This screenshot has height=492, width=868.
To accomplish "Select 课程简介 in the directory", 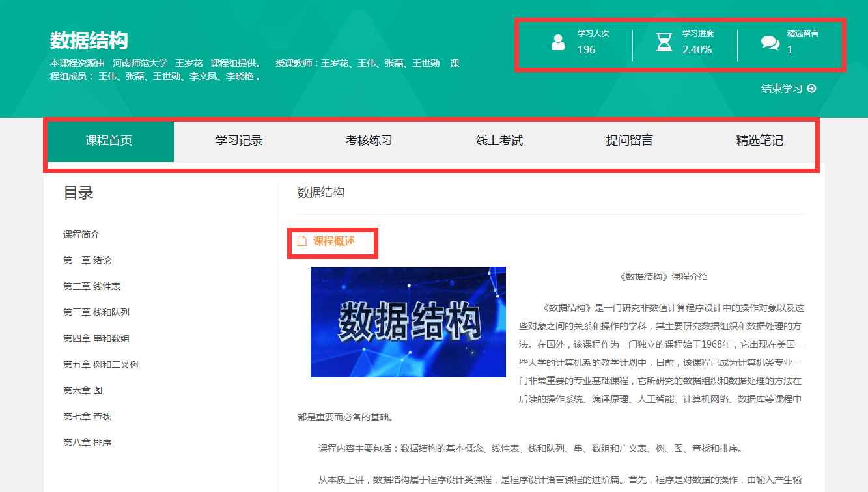I will pyautogui.click(x=81, y=234).
